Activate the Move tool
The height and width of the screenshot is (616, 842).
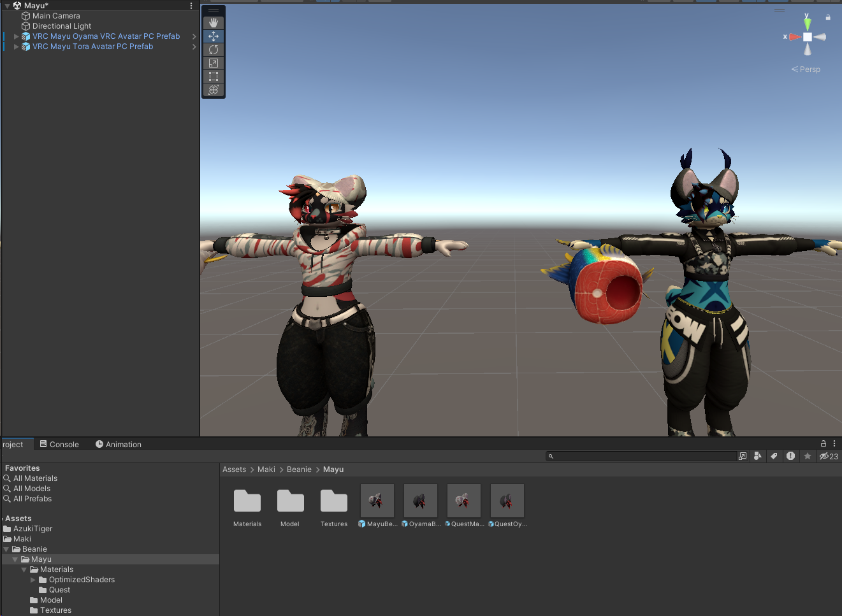214,36
